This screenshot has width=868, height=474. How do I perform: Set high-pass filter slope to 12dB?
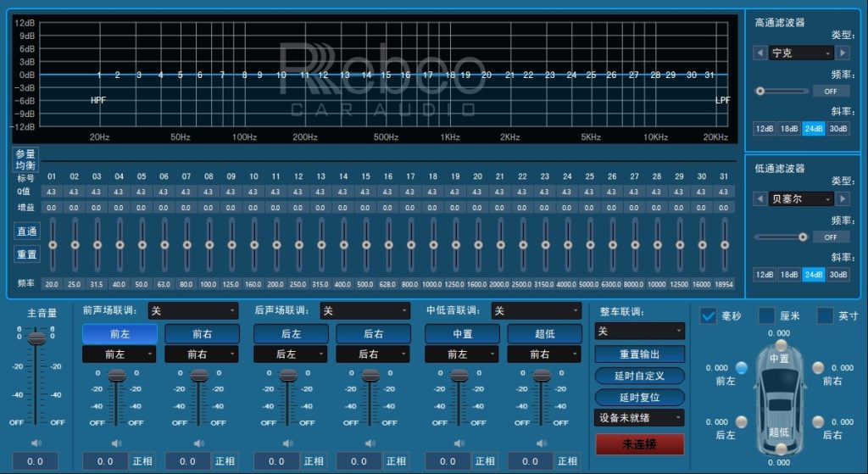(765, 129)
